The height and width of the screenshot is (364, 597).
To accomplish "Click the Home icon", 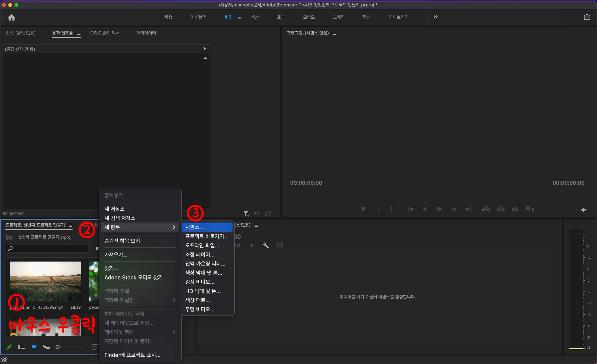I will pos(11,17).
